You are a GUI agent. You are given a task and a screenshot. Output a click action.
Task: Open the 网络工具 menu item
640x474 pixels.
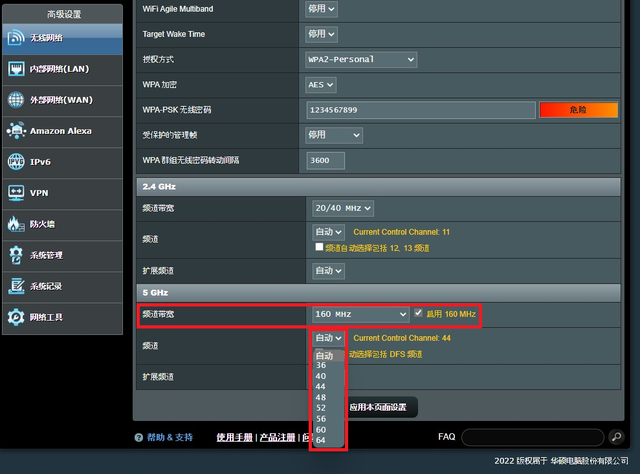pyautogui.click(x=62, y=318)
